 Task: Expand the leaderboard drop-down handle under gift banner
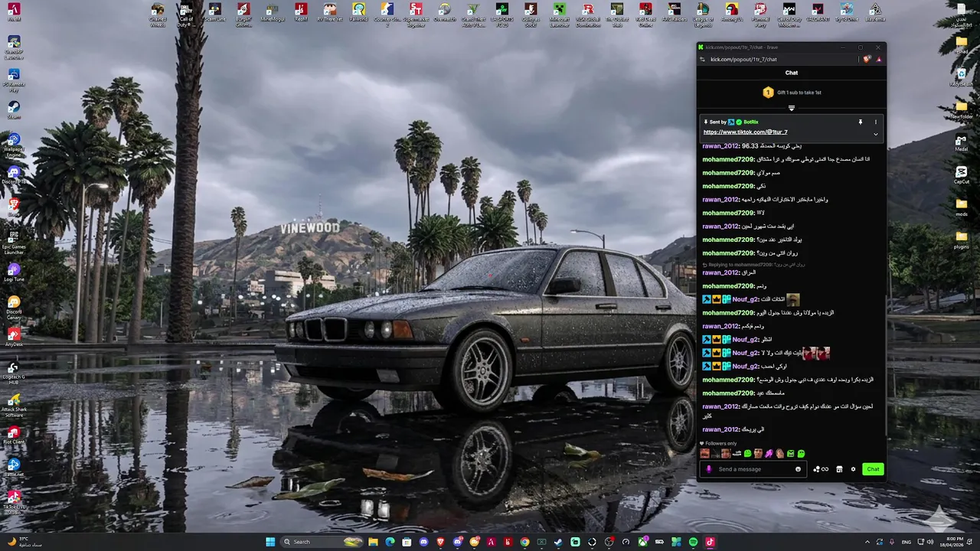(792, 108)
